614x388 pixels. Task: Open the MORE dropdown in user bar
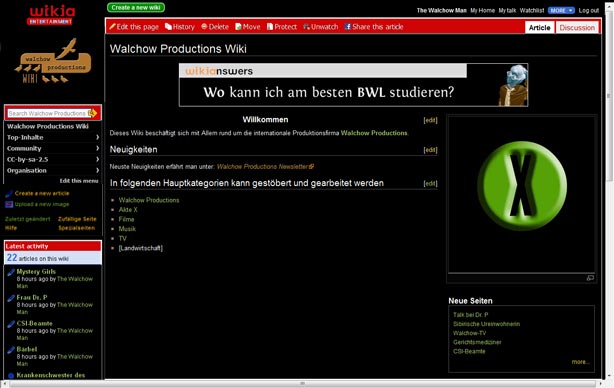point(561,10)
